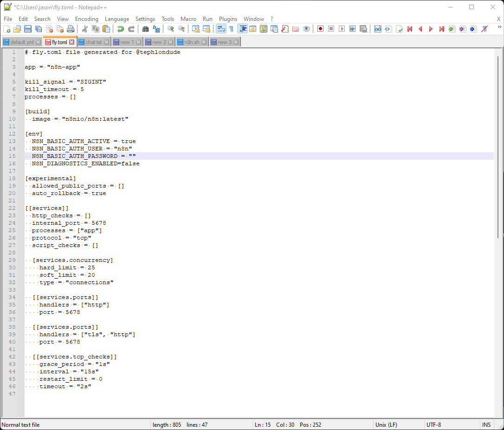
Task: Click the Unix (LF) status bar field
Action: (386, 425)
